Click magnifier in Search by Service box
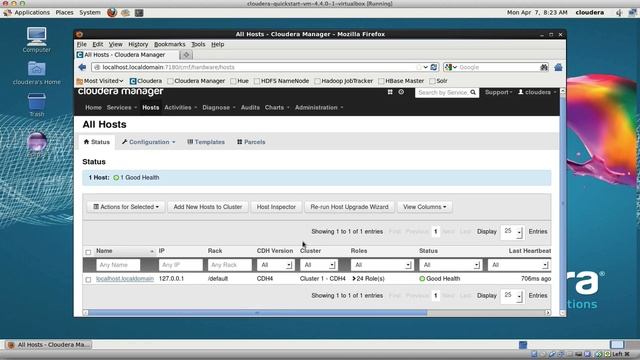Image resolution: width=640 pixels, height=360 pixels. point(473,93)
